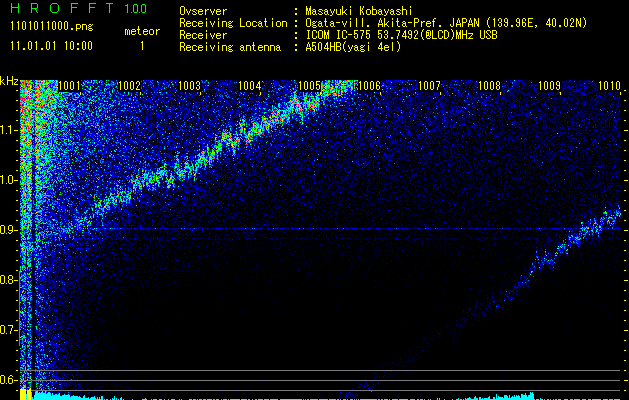Viewport: 629px width, 400px height.
Task: Click the HROFFT 1.0.0 title text
Action: click(x=78, y=8)
